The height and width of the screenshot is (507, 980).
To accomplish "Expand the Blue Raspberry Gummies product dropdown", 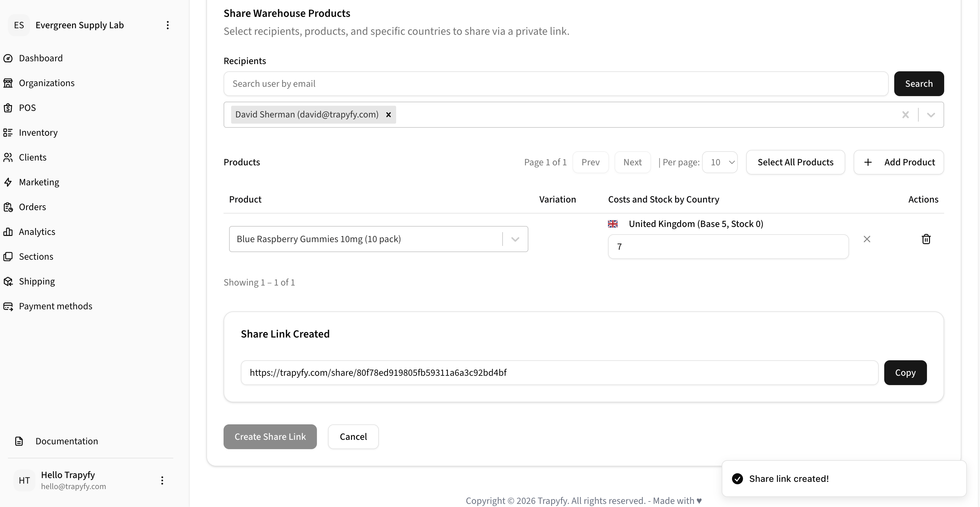I will [x=515, y=239].
